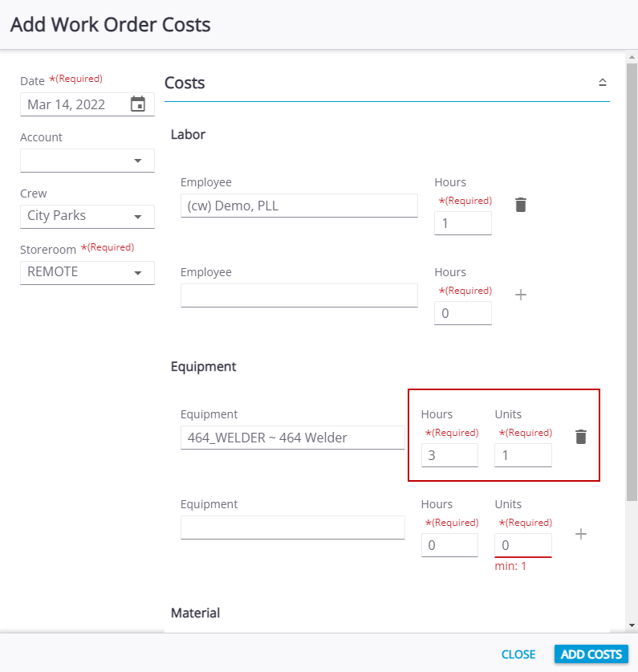Image resolution: width=638 pixels, height=672 pixels.
Task: Click the empty Employee field
Action: coord(299,295)
